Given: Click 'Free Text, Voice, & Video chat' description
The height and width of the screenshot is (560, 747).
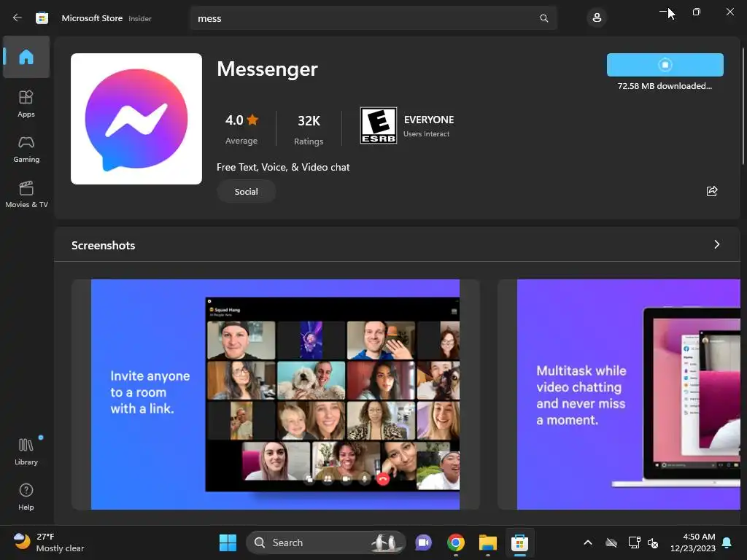Looking at the screenshot, I should [283, 167].
